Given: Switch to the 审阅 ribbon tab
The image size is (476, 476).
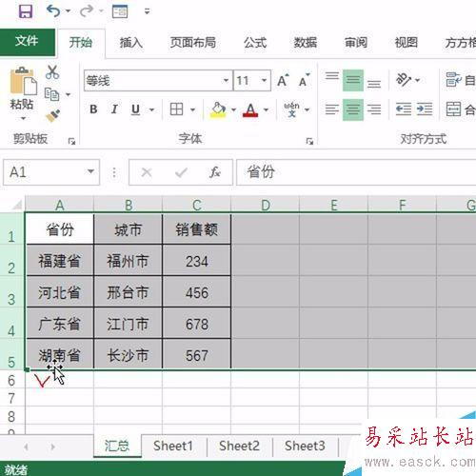Looking at the screenshot, I should point(356,43).
